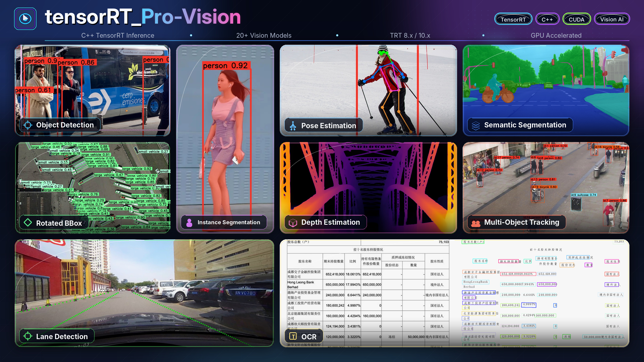Screen dimensions: 644x362
Task: Open the shareholder table OCR image
Action: [x=455, y=293]
